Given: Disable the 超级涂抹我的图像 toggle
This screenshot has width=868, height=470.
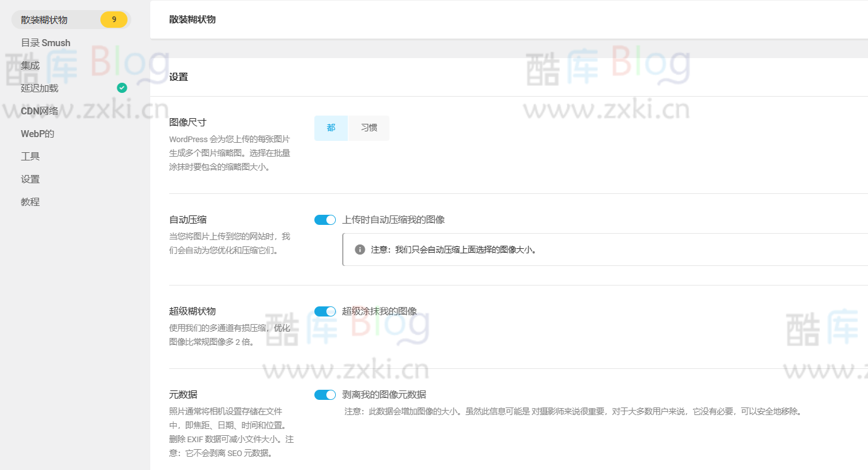Looking at the screenshot, I should click(324, 311).
